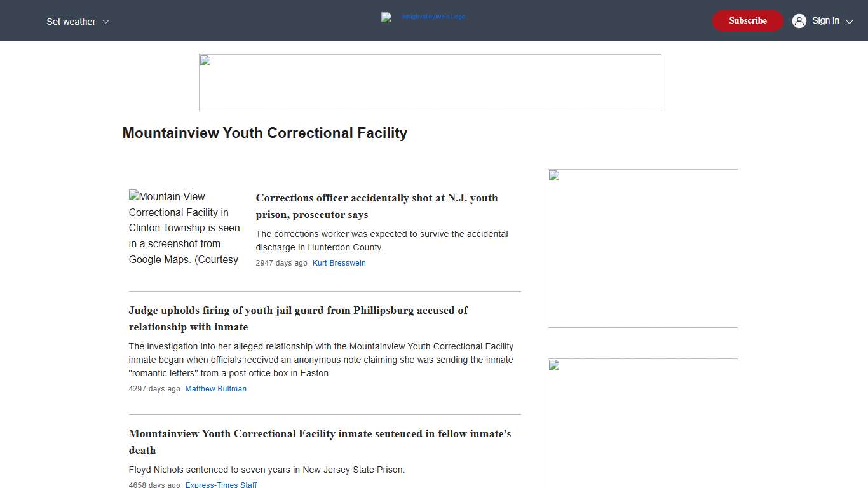Open the corrections officer accidentally shot article
This screenshot has height=488, width=868.
click(x=377, y=206)
